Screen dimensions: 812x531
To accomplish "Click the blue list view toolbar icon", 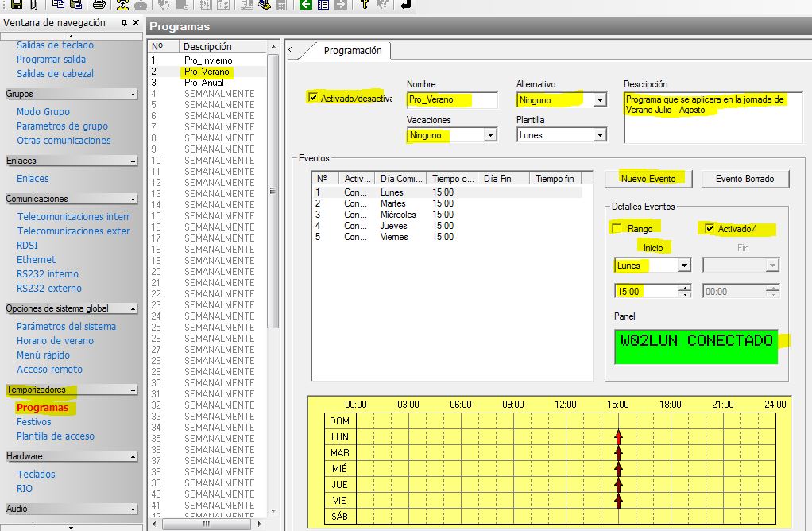I will click(323, 5).
